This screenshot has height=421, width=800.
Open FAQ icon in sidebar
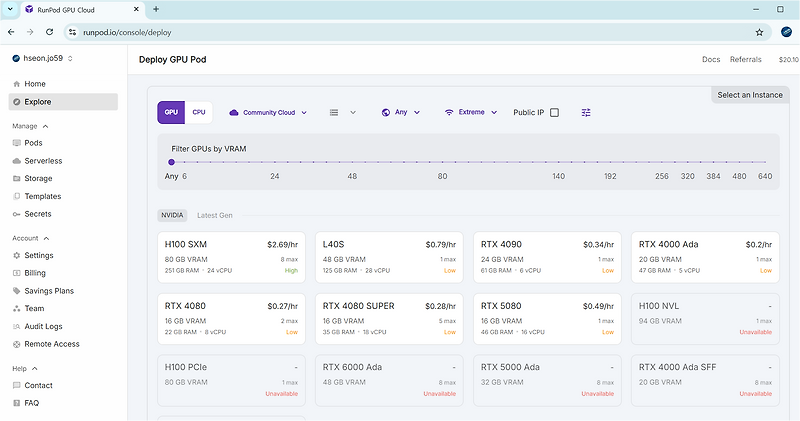[16, 403]
